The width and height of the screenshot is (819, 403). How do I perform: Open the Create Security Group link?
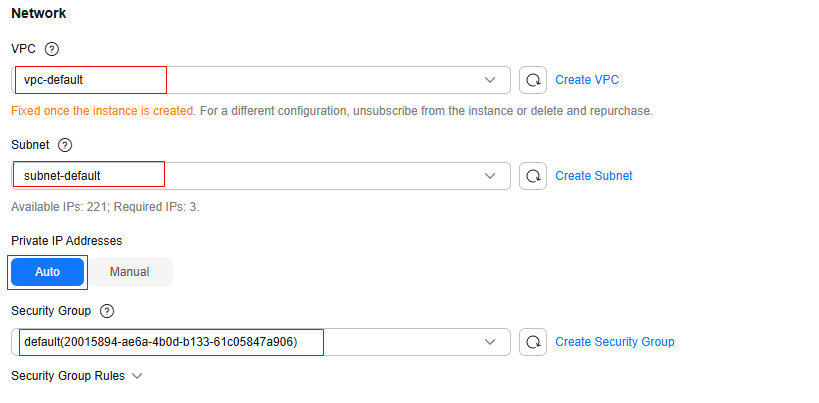(615, 342)
